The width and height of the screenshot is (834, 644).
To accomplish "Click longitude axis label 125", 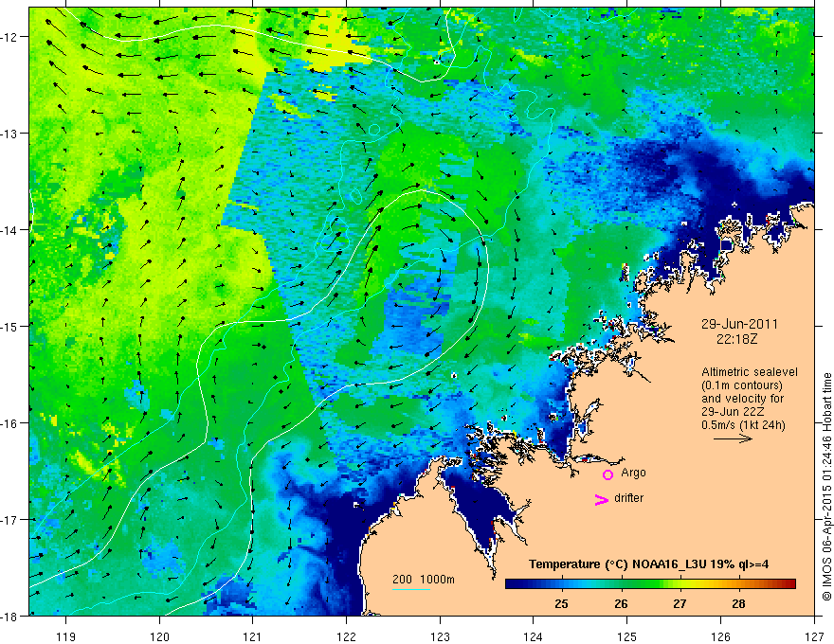I will (627, 636).
